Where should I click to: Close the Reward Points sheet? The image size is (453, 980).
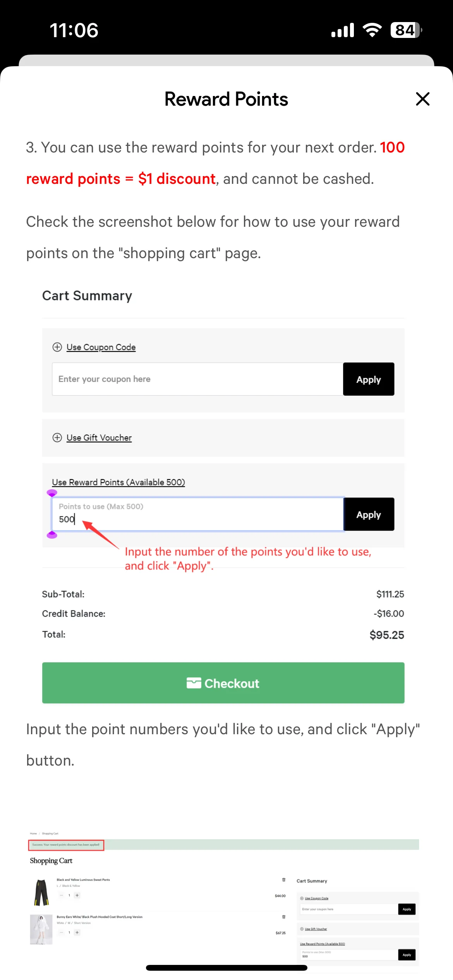coord(422,99)
